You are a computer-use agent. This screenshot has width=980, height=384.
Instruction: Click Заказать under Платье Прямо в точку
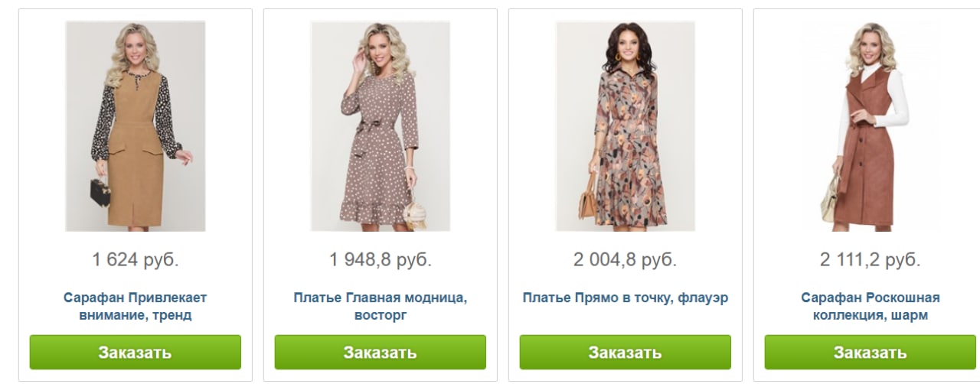(626, 353)
